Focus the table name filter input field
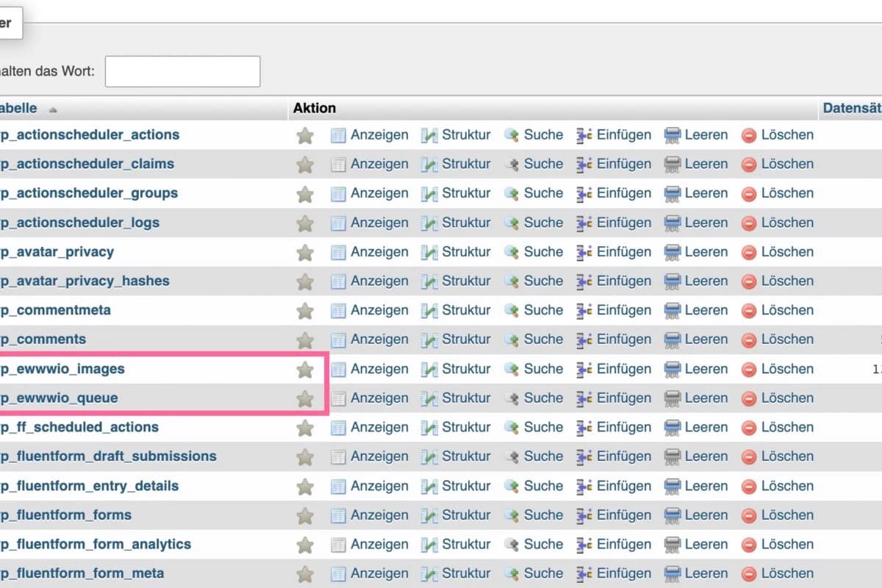 point(182,71)
